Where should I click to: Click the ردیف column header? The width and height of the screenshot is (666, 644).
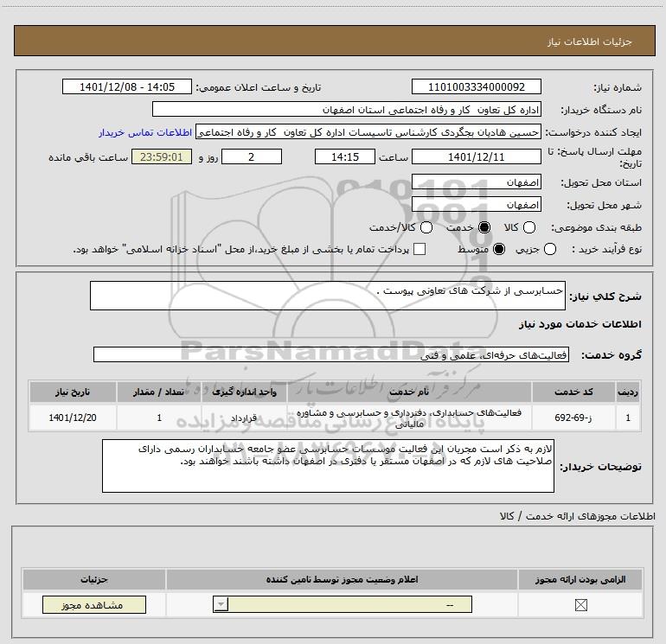[628, 392]
